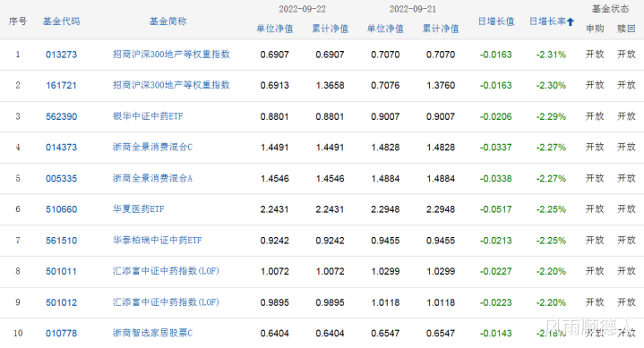Open 华夏医药ETF fund page
The image size is (644, 348).
point(139,209)
